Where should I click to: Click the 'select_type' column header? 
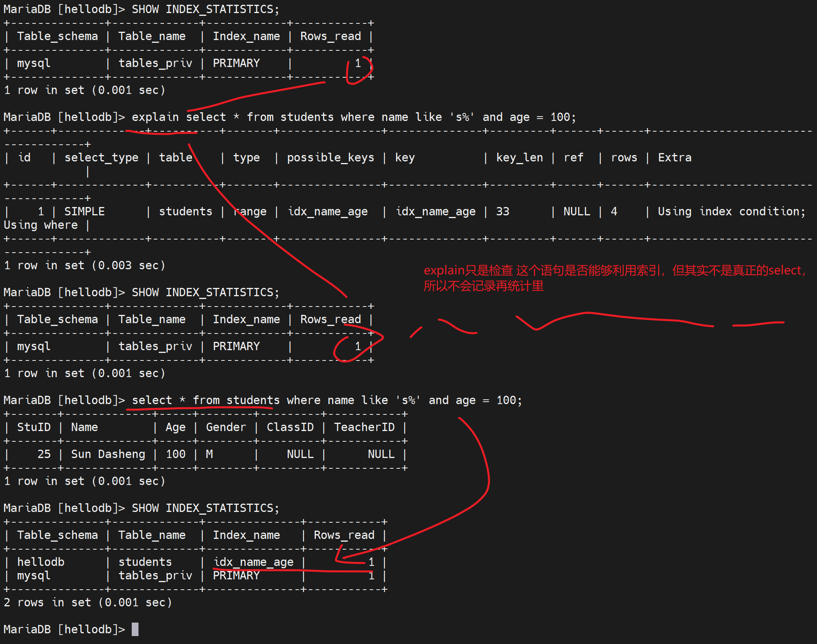point(101,157)
